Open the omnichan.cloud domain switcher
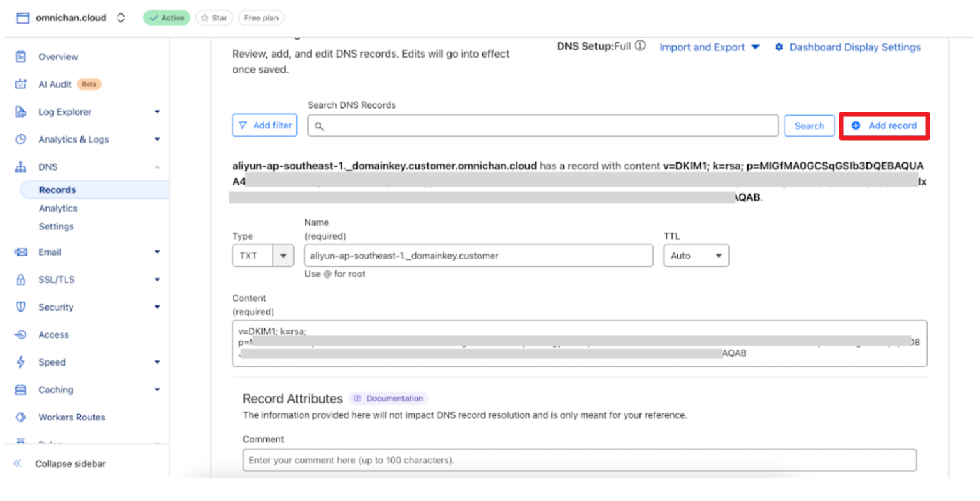The height and width of the screenshot is (501, 980). pyautogui.click(x=121, y=18)
